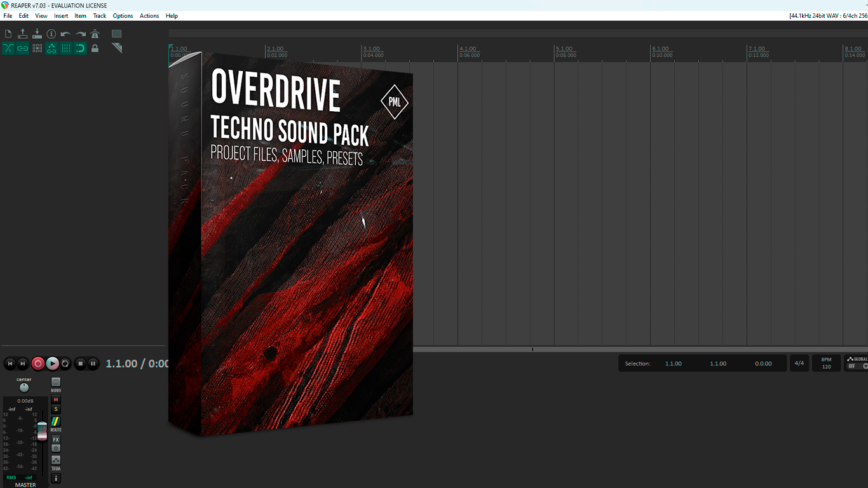868x488 pixels.
Task: Open the View menu
Action: [x=41, y=16]
